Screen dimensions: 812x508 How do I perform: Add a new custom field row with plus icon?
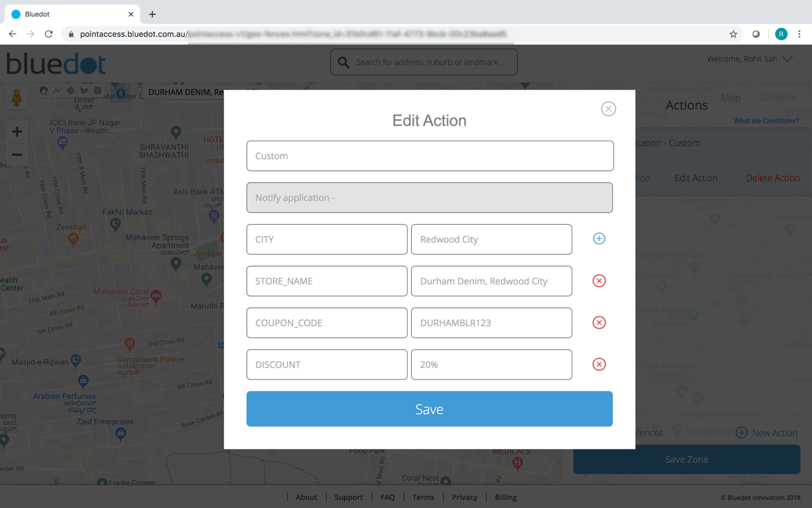(x=599, y=239)
